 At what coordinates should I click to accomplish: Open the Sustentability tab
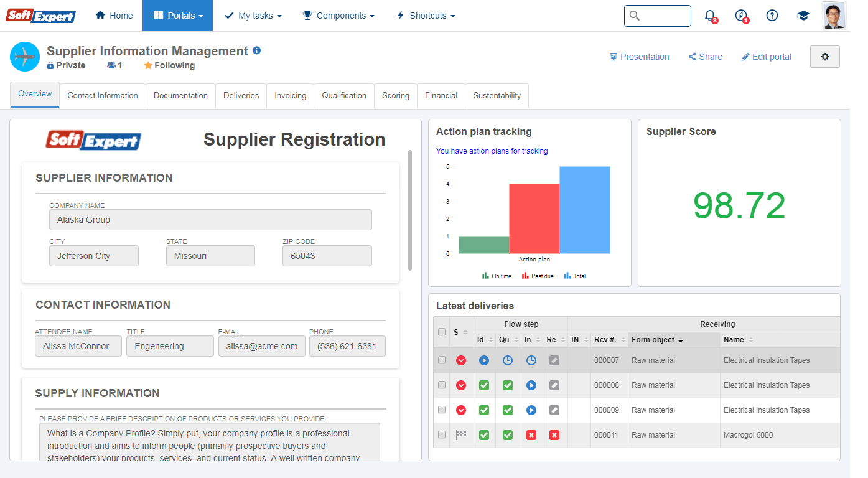(497, 95)
